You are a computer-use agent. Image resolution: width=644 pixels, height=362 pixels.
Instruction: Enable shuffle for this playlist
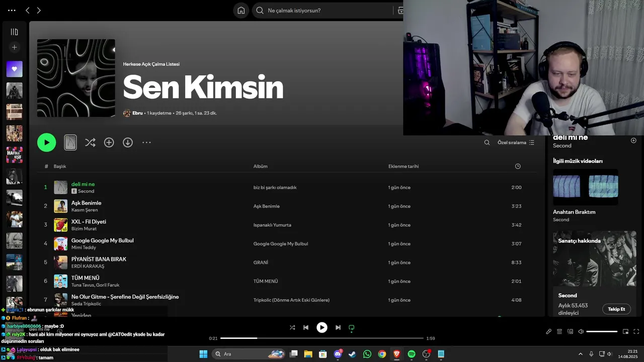[x=90, y=143]
